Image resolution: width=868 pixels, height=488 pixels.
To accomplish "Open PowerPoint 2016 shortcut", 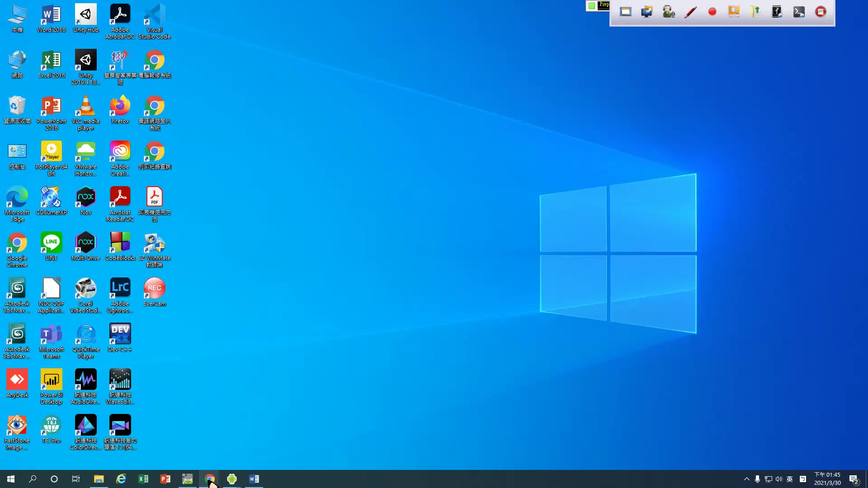I will (51, 113).
